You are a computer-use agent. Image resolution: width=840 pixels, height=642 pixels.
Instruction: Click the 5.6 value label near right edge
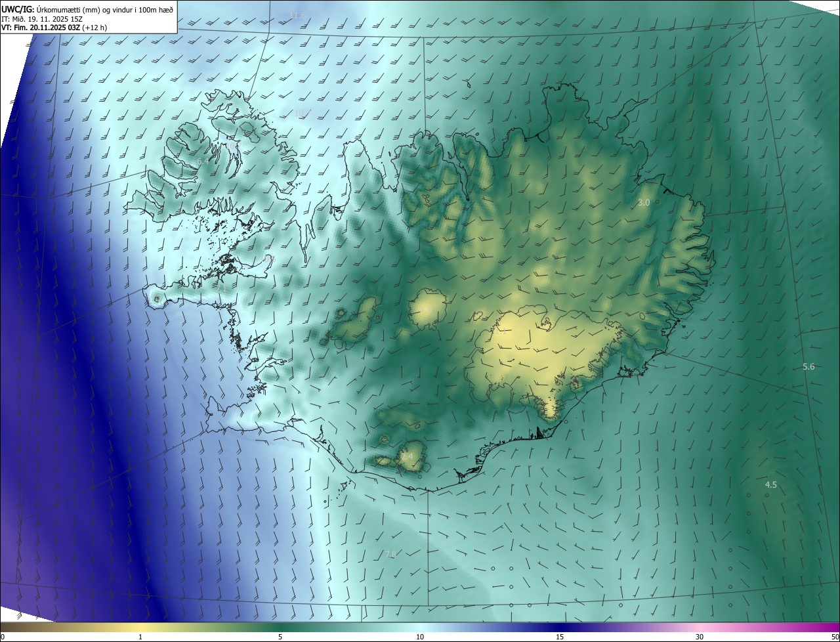tap(808, 366)
